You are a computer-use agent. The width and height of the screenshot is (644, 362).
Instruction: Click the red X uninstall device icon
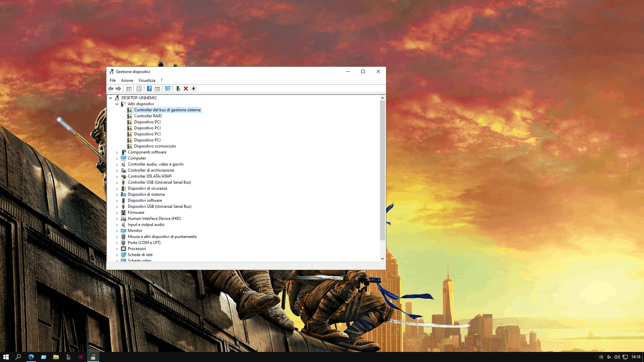point(186,88)
